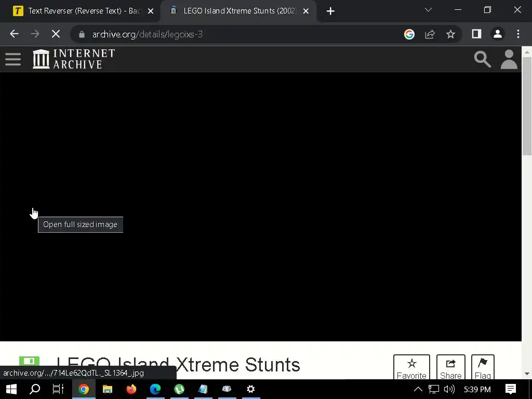Go back to previous page
Screen dimensions: 532x399
(14, 34)
